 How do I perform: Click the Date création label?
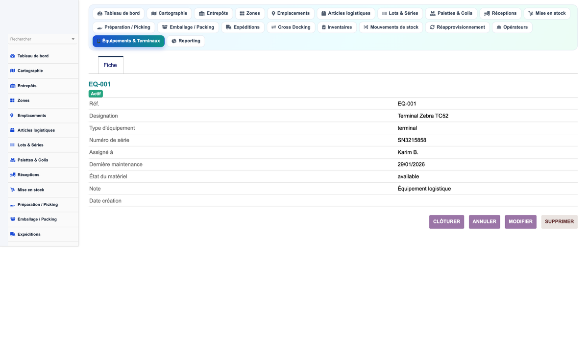click(x=105, y=201)
